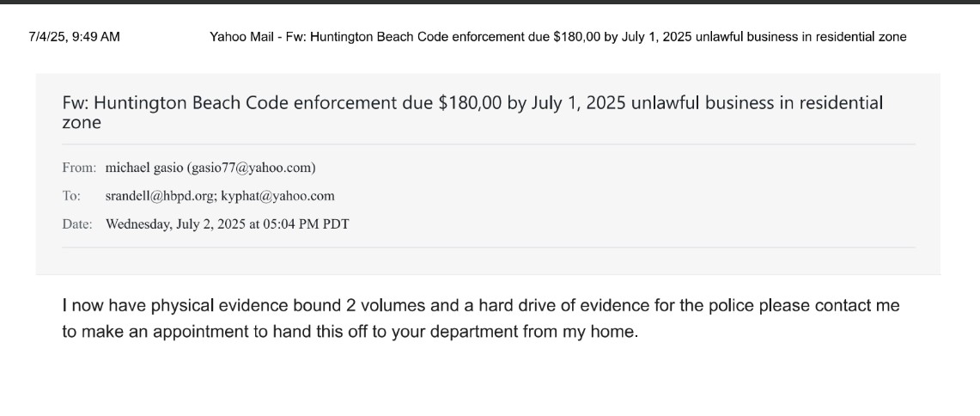Click the Date label
The width and height of the screenshot is (980, 416).
[x=77, y=224]
